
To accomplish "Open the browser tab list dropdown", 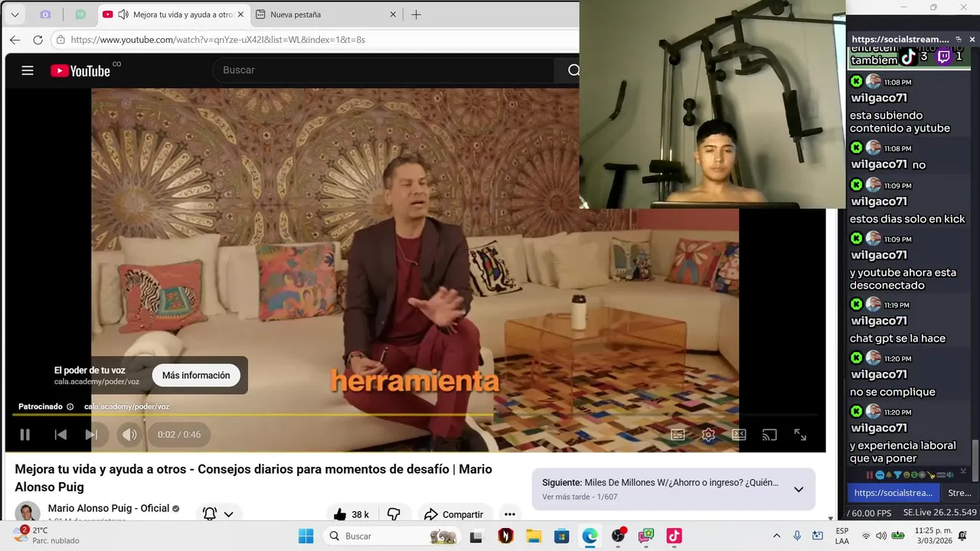I will click(15, 15).
